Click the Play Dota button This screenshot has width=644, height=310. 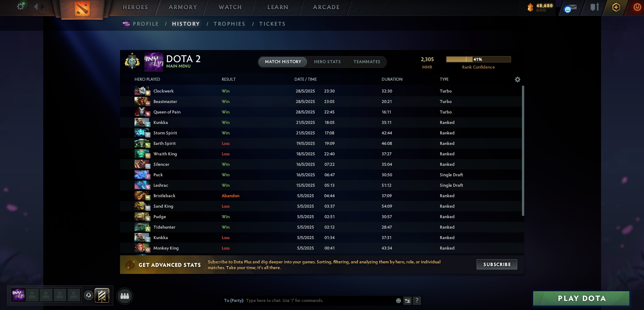pos(581,299)
